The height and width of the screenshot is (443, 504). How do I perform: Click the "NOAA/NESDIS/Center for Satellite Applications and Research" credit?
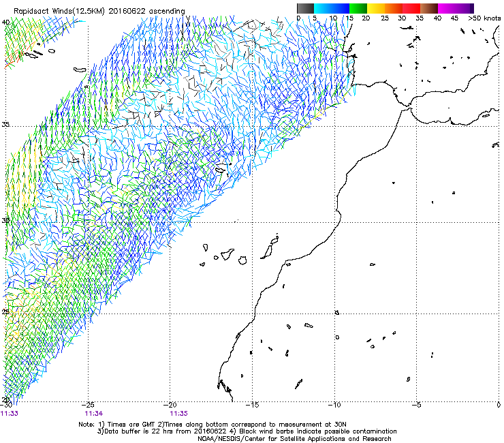tap(294, 439)
